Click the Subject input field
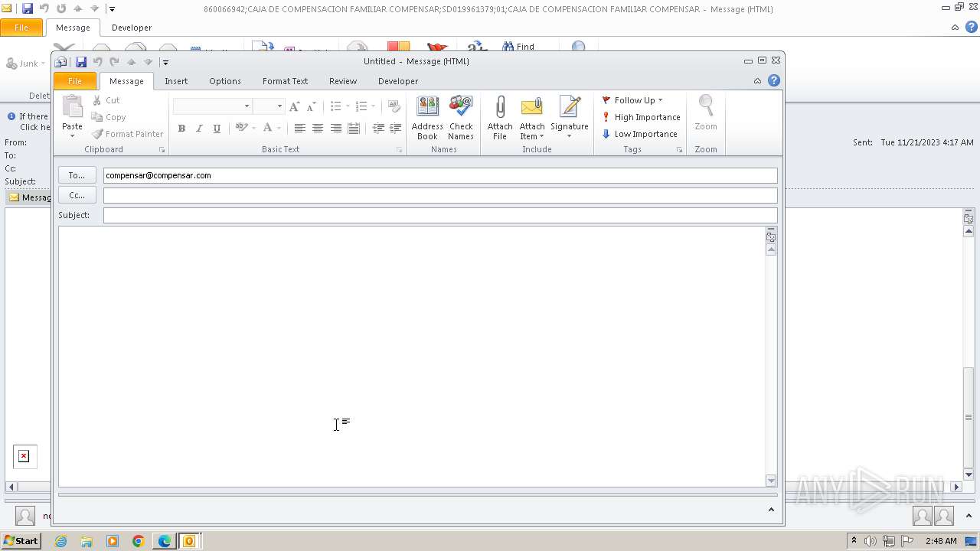Screen dimensions: 980x551 (x=440, y=215)
